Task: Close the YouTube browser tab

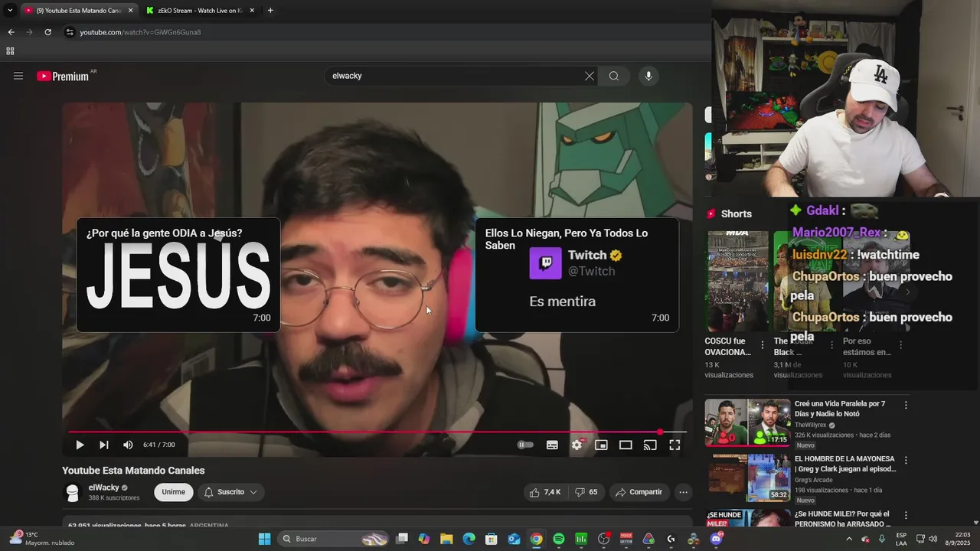Action: (x=130, y=11)
